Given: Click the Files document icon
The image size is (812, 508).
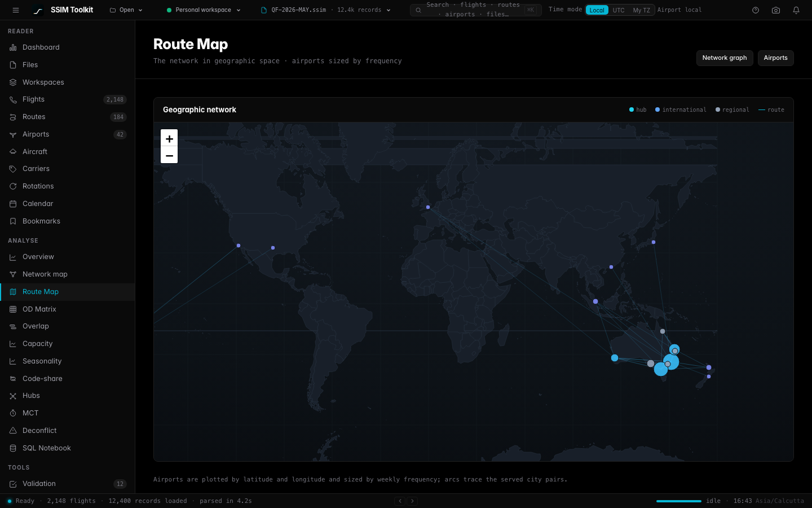Looking at the screenshot, I should [x=13, y=65].
